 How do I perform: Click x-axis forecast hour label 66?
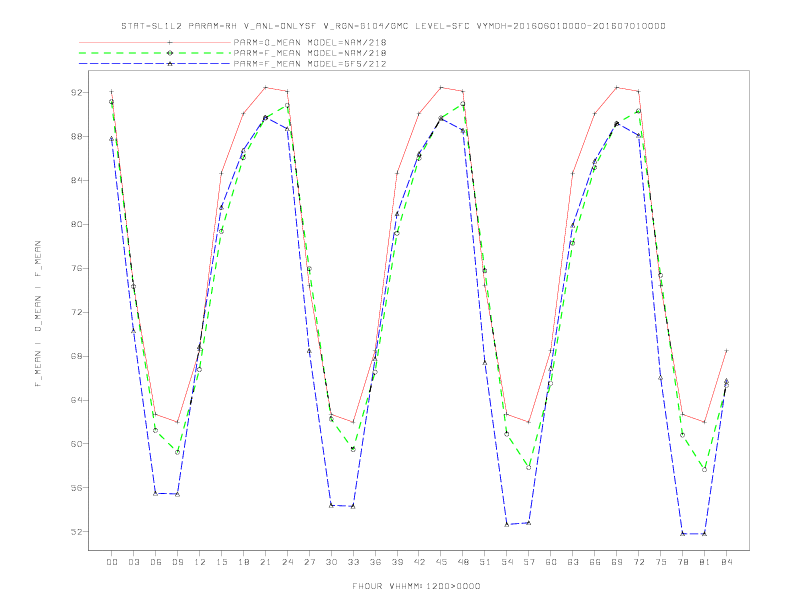595,562
